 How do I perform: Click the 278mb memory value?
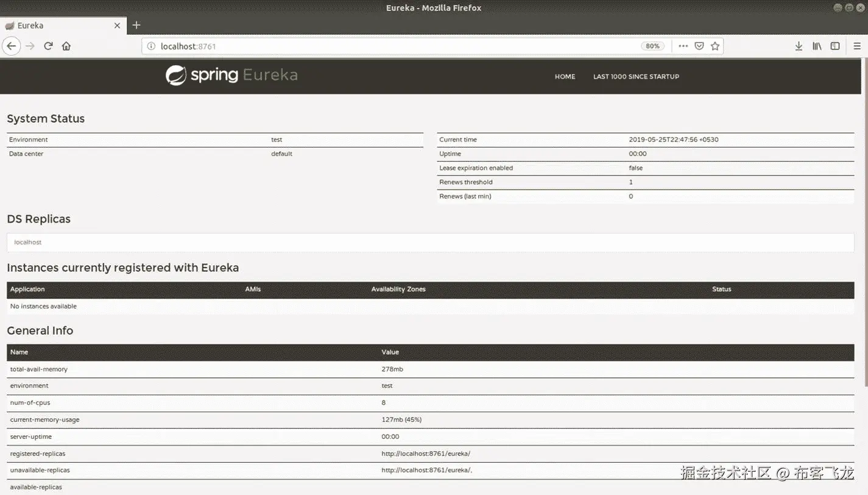[x=392, y=369]
